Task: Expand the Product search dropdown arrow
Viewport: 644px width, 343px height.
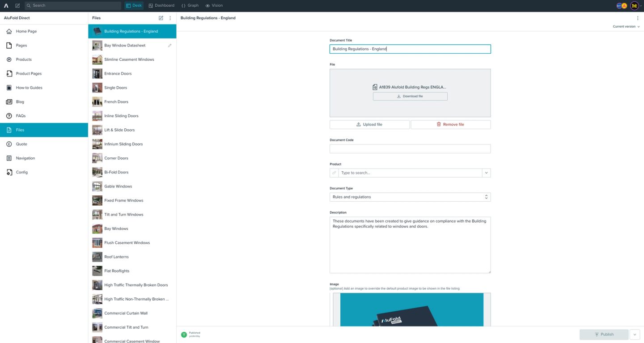Action: pos(486,173)
